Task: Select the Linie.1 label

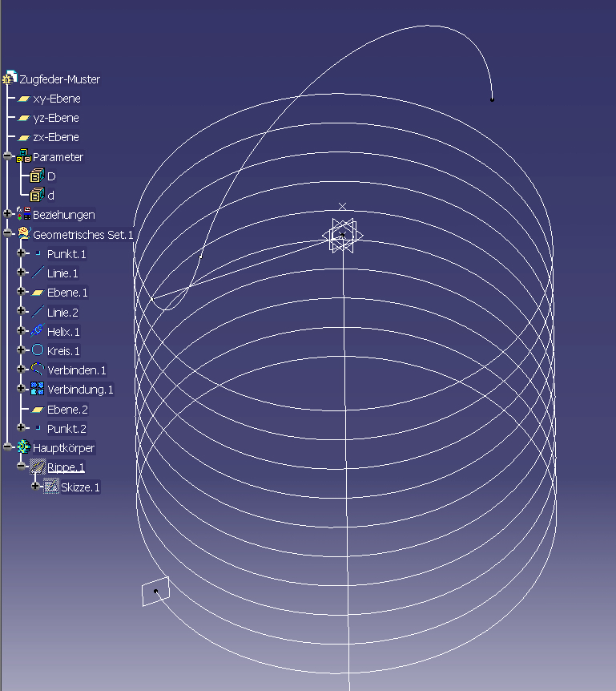Action: pyautogui.click(x=62, y=273)
